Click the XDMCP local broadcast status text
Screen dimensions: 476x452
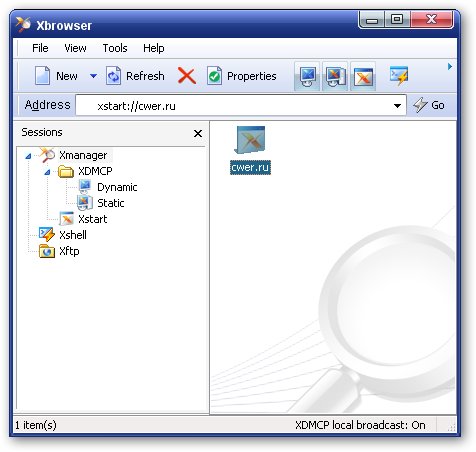point(360,425)
